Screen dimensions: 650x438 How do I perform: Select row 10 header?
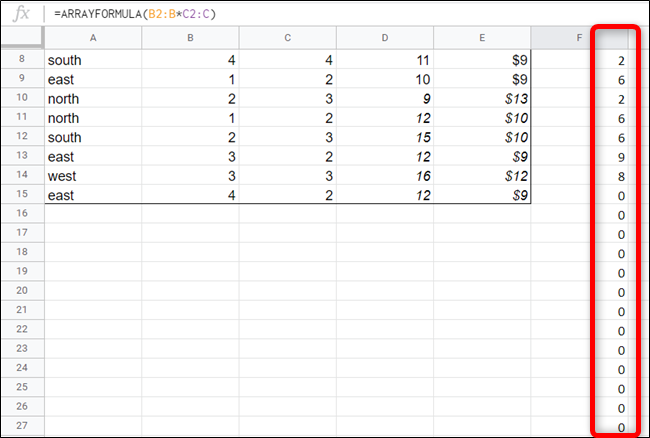click(x=22, y=98)
